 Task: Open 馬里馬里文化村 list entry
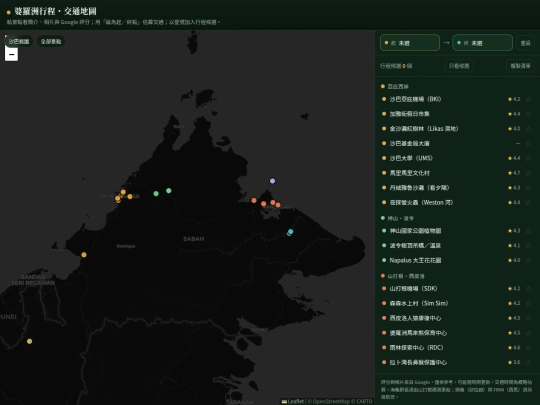coord(456,173)
